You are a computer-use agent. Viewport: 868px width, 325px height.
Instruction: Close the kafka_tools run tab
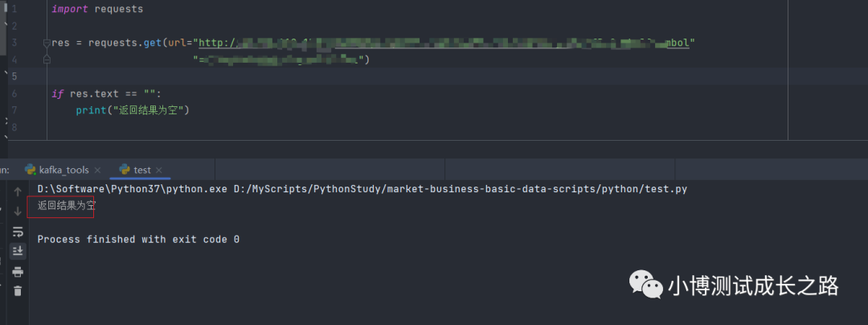[97, 171]
